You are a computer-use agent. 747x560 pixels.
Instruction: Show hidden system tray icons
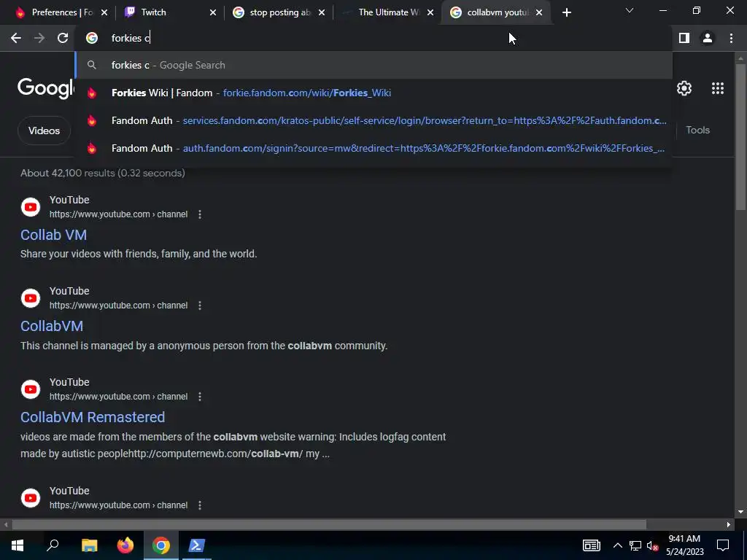(x=617, y=545)
